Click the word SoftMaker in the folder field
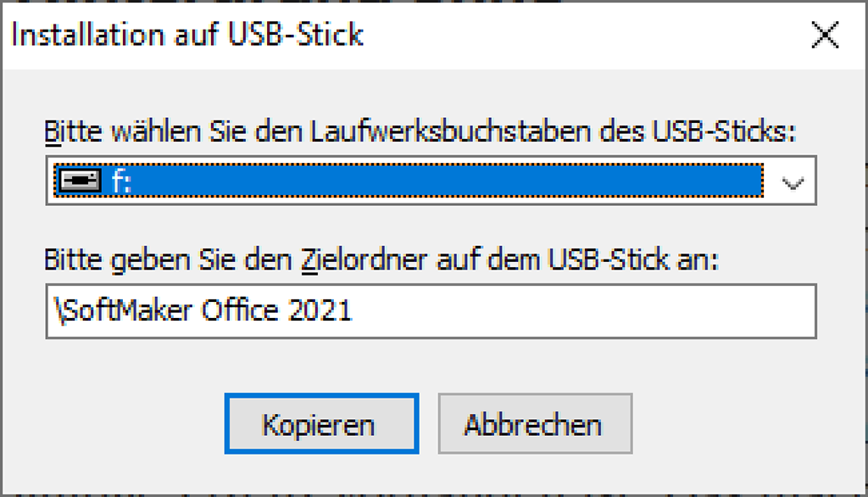 pyautogui.click(x=125, y=310)
